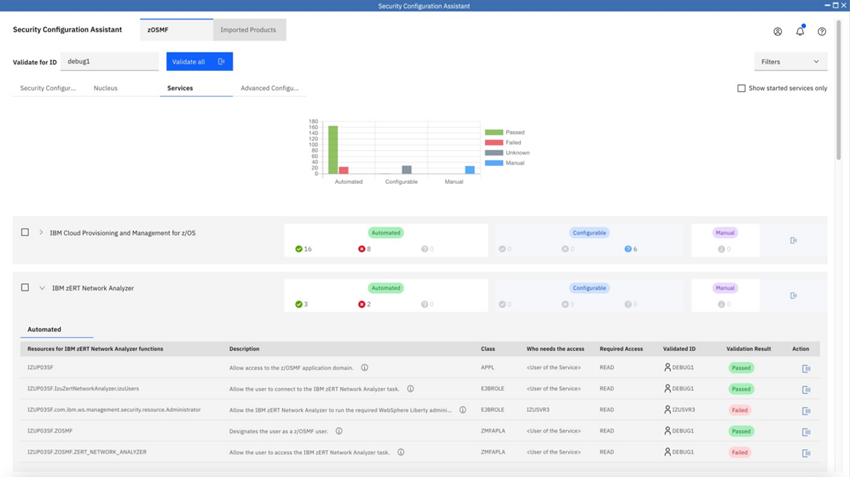Open the Nucleus tab
Image resolution: width=850 pixels, height=477 pixels.
tap(105, 88)
